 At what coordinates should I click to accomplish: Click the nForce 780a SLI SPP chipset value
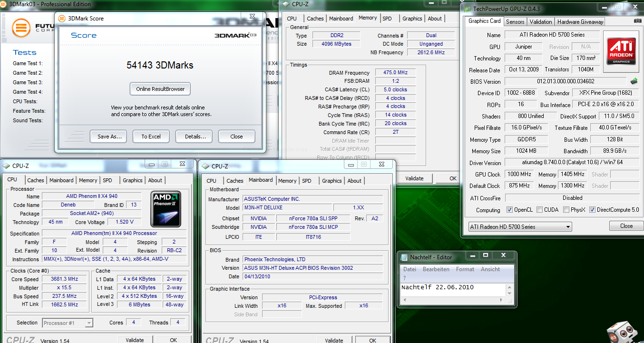(x=313, y=218)
